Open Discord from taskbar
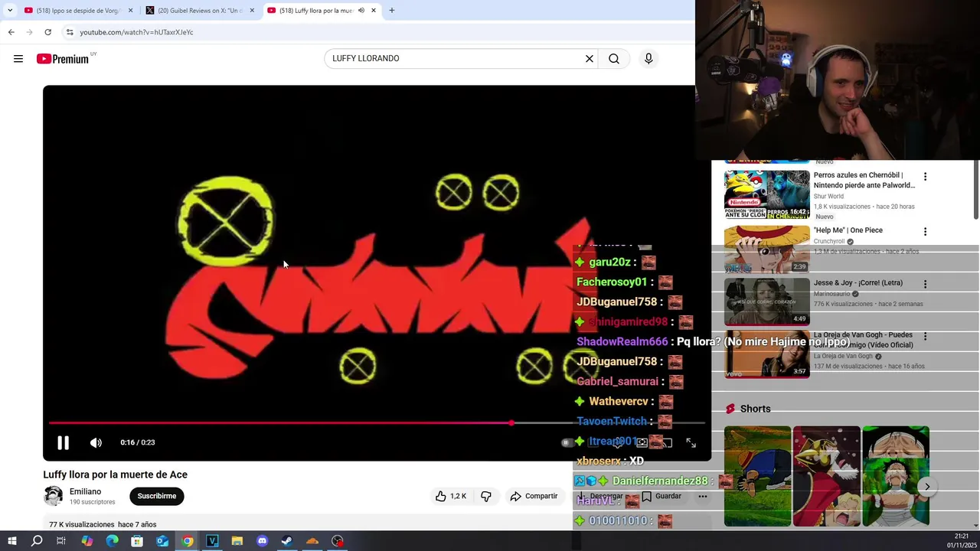This screenshot has height=551, width=980. [x=262, y=541]
